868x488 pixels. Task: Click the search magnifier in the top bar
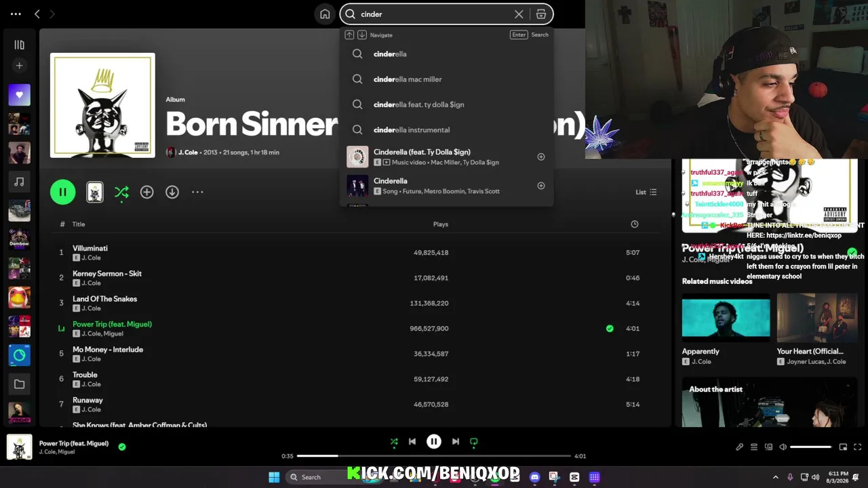(x=351, y=14)
